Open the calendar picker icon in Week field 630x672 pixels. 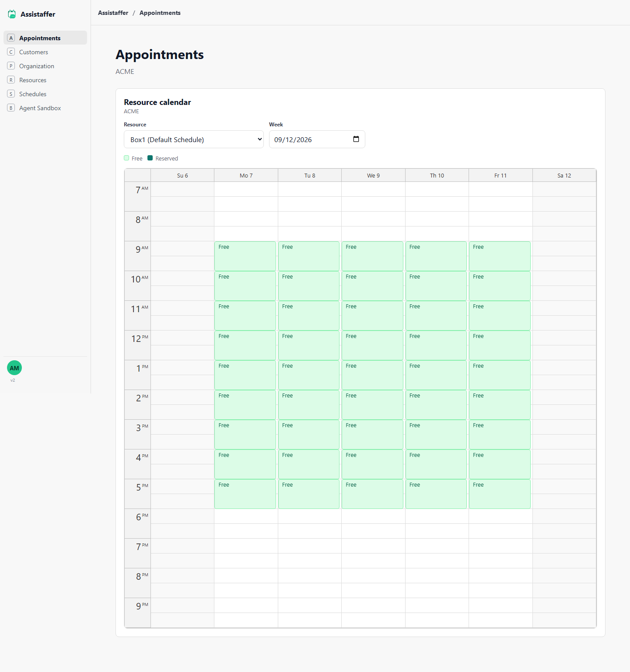pyautogui.click(x=356, y=139)
